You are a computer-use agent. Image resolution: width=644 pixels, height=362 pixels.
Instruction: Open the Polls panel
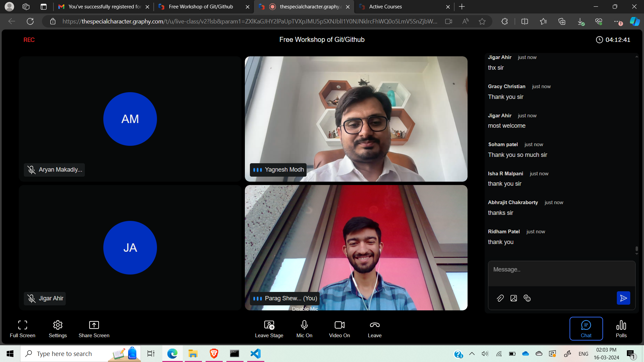tap(621, 329)
